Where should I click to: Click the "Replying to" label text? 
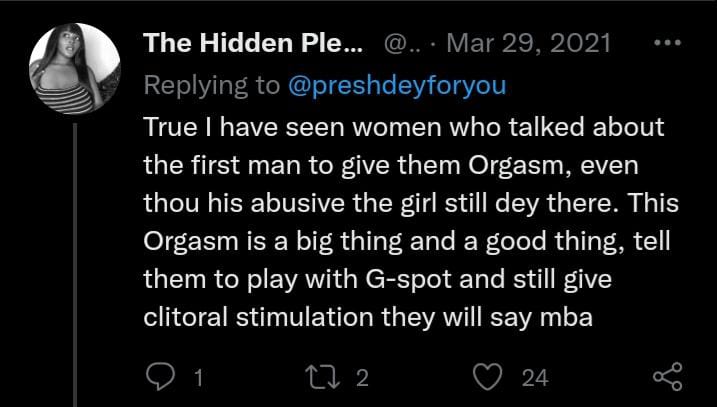(211, 85)
